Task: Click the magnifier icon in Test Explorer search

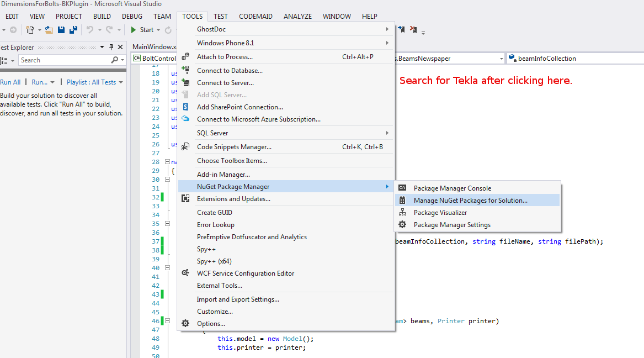Action: [x=115, y=60]
